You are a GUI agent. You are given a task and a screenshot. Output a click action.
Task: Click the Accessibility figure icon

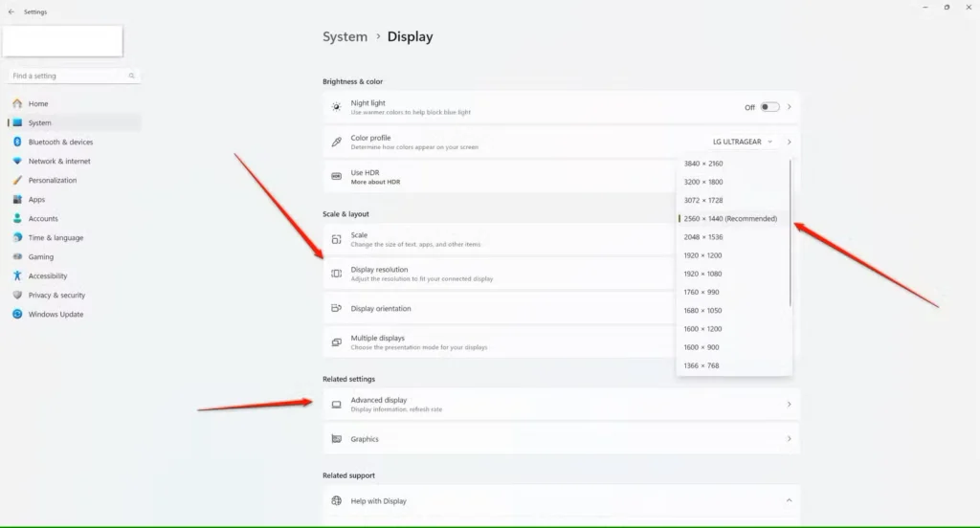point(17,275)
